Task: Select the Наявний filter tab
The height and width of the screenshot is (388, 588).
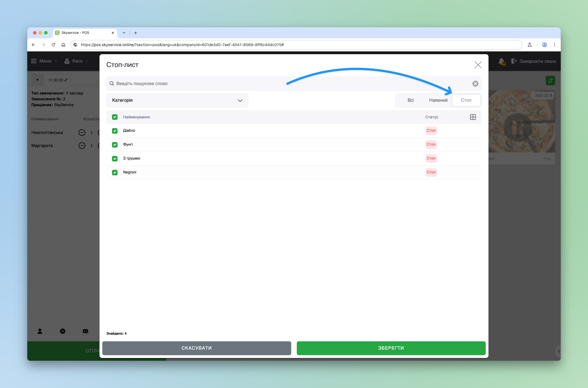Action: 438,100
